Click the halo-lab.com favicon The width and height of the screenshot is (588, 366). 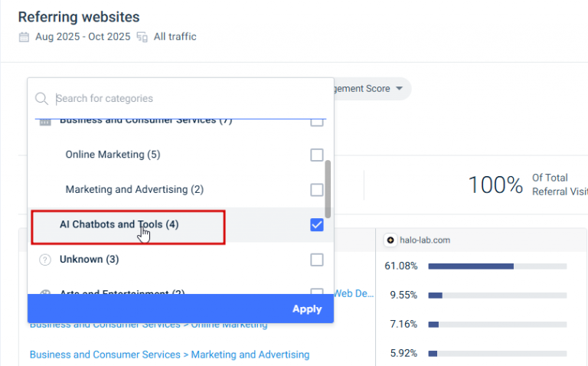(x=390, y=240)
